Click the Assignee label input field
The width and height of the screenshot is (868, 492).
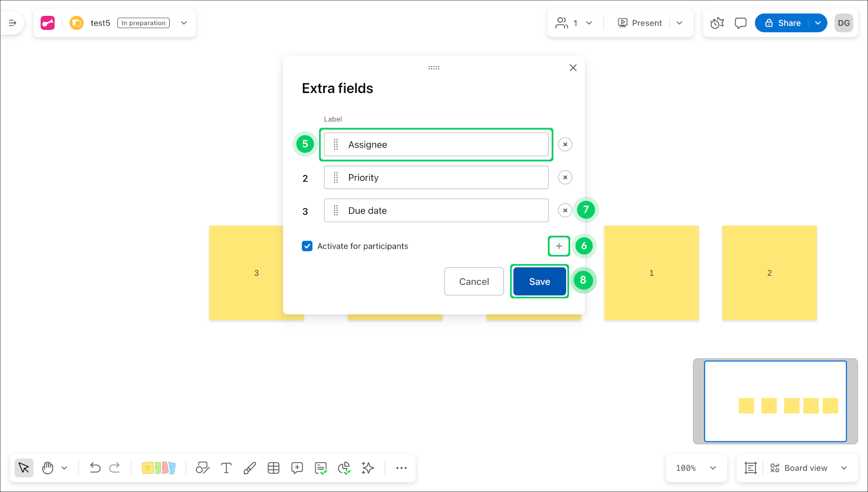point(444,145)
